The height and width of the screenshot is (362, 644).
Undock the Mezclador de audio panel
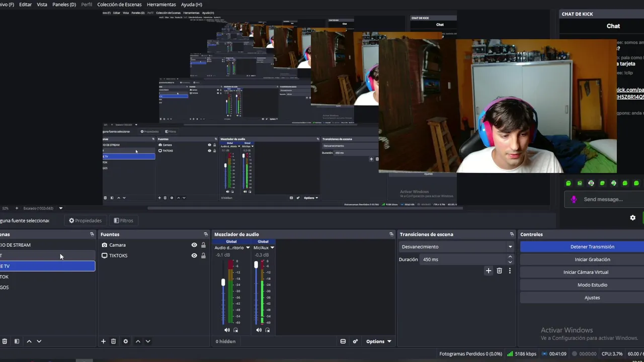tap(391, 234)
